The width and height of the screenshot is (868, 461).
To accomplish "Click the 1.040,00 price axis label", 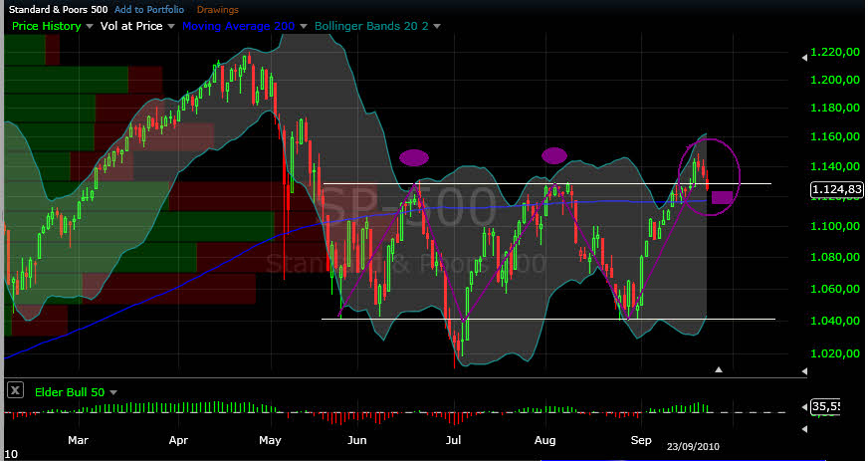I will [x=835, y=321].
